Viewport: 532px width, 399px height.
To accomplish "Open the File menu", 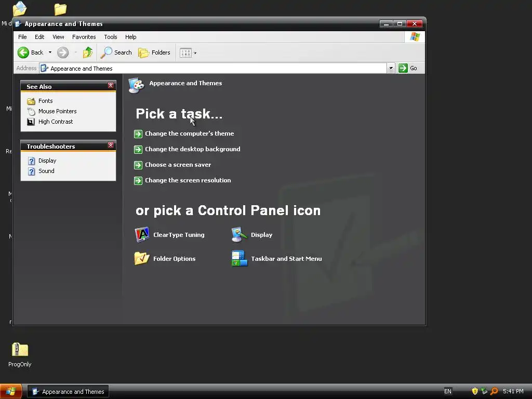I will tap(22, 37).
